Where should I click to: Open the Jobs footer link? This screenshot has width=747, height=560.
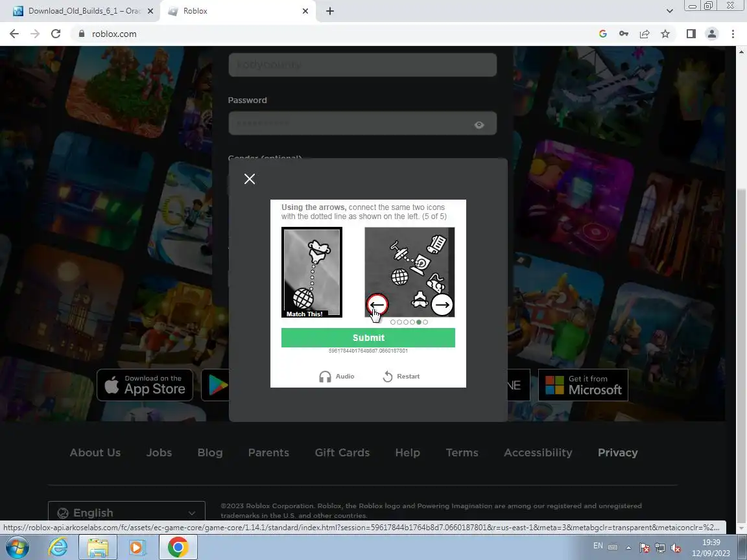pos(159,452)
